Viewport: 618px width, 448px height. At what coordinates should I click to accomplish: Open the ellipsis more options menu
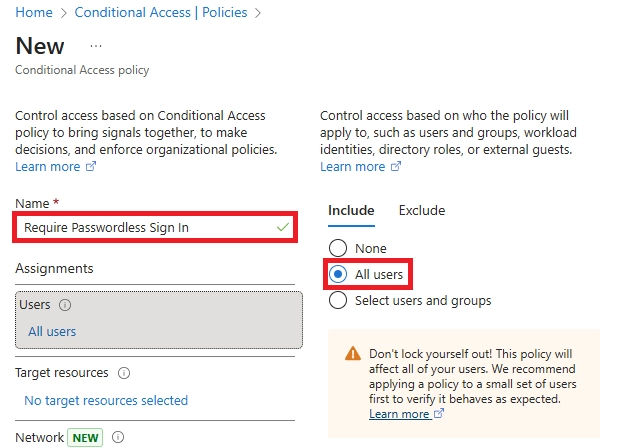point(96,46)
